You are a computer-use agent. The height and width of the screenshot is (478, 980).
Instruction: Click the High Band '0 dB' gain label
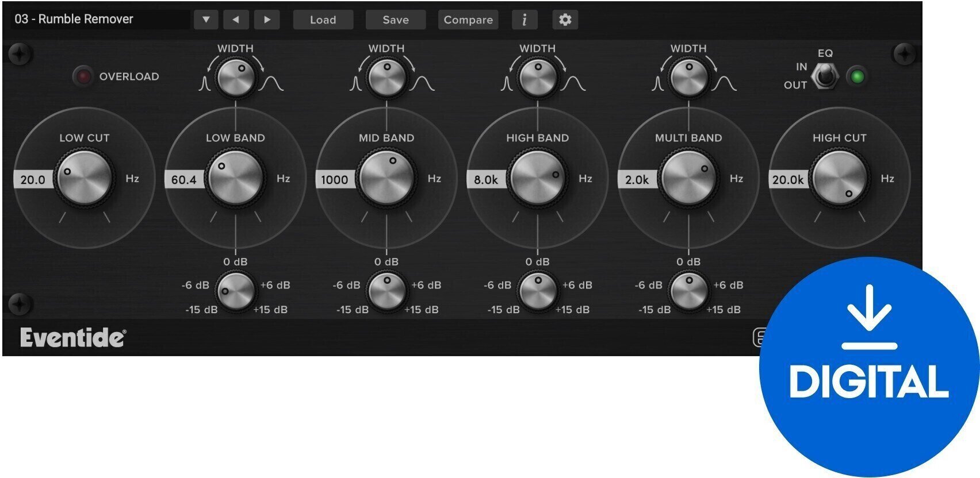[538, 261]
